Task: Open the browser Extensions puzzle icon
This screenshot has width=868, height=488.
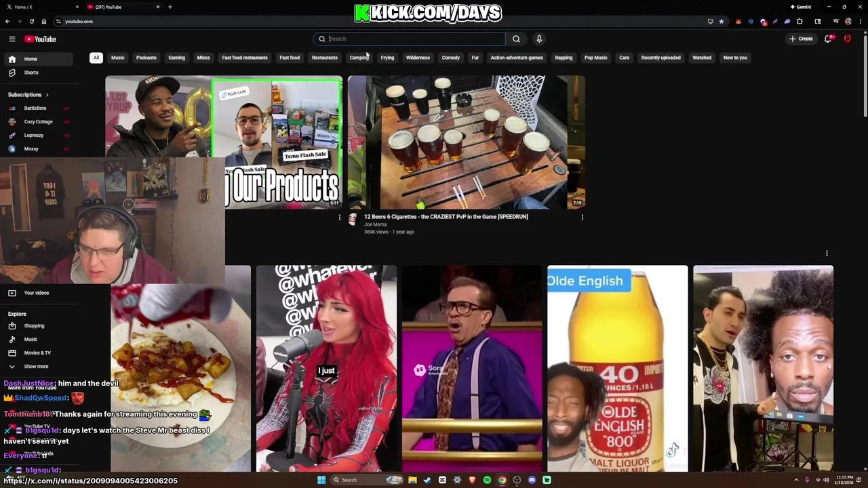Action: (x=800, y=22)
